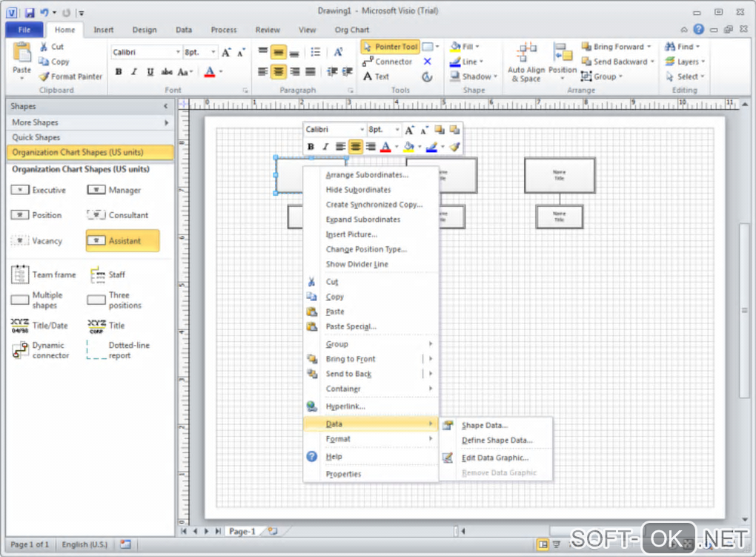
Task: Toggle Bold in the ribbon Font group
Action: [x=119, y=72]
